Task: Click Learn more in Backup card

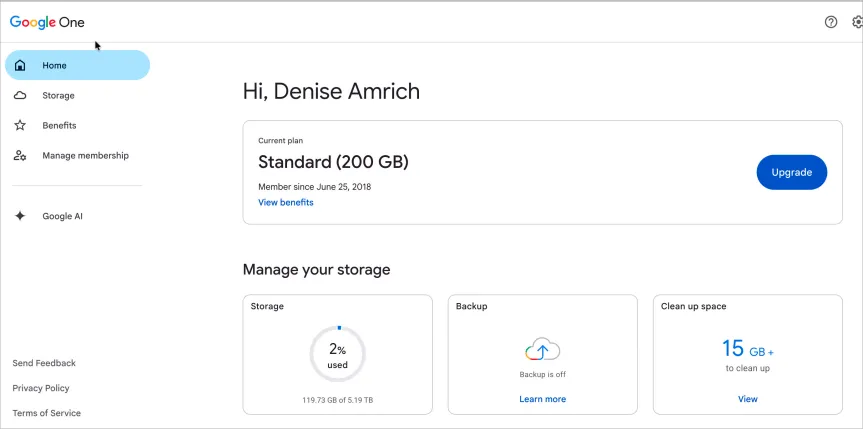Action: (x=542, y=399)
